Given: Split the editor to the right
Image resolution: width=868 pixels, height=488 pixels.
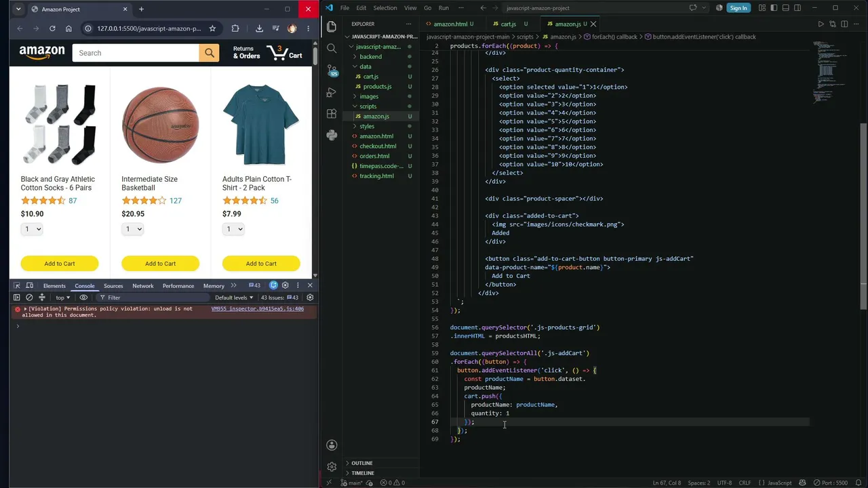Looking at the screenshot, I should click(845, 24).
